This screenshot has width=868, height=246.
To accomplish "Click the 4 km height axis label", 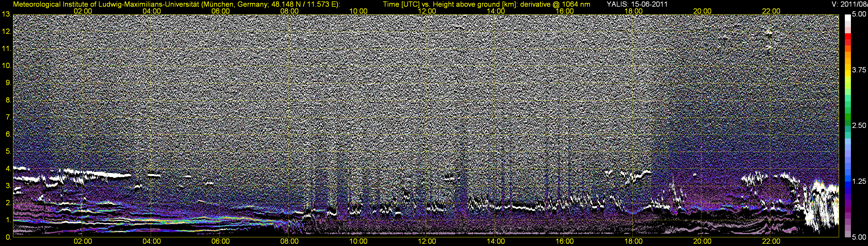I will (8, 169).
